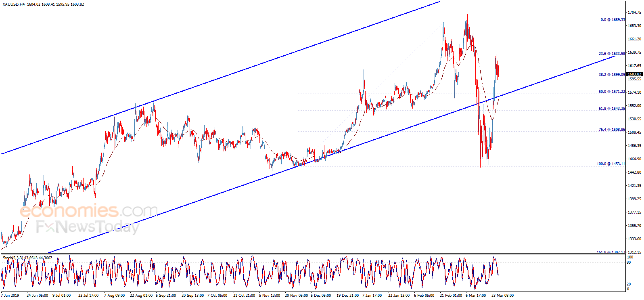Click the Fibonacci label '76.4 @ 1508.86'
The width and height of the screenshot is (644, 300).
612,130
